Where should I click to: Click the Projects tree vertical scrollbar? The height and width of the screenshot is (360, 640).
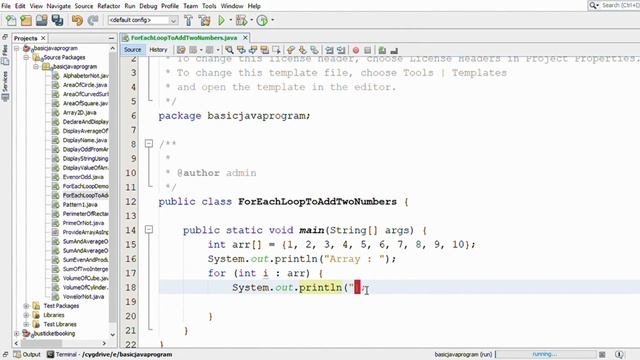(113, 188)
